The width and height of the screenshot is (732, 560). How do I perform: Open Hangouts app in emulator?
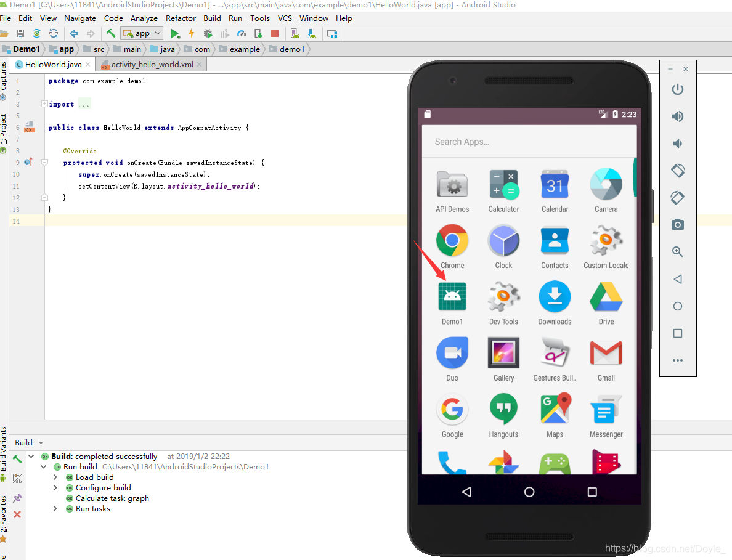(504, 415)
